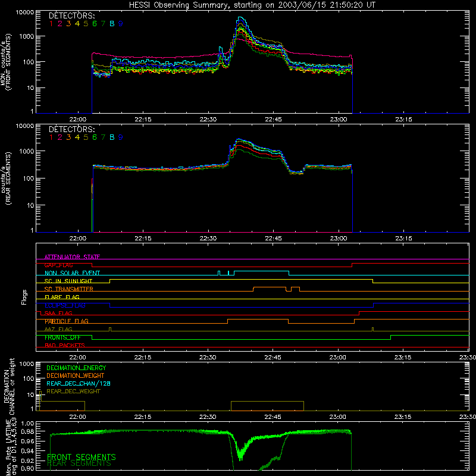
Task: Select detector 7 in front segments legend
Action: tap(103, 24)
